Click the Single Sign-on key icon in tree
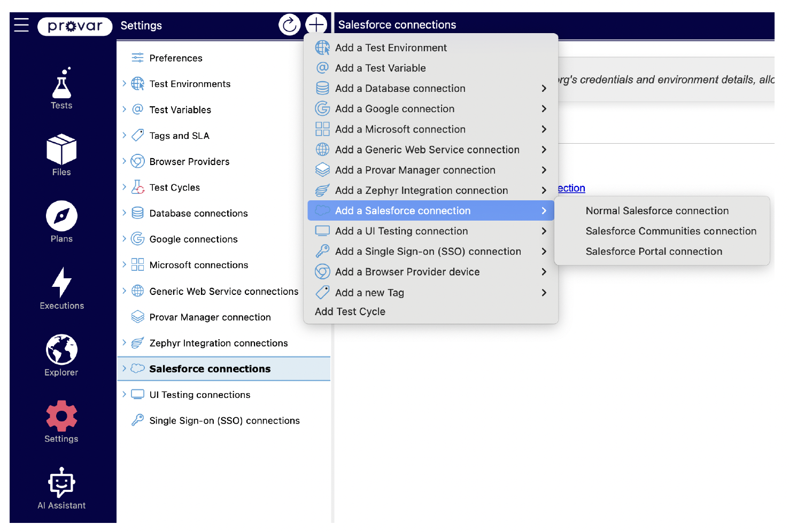 tap(138, 420)
